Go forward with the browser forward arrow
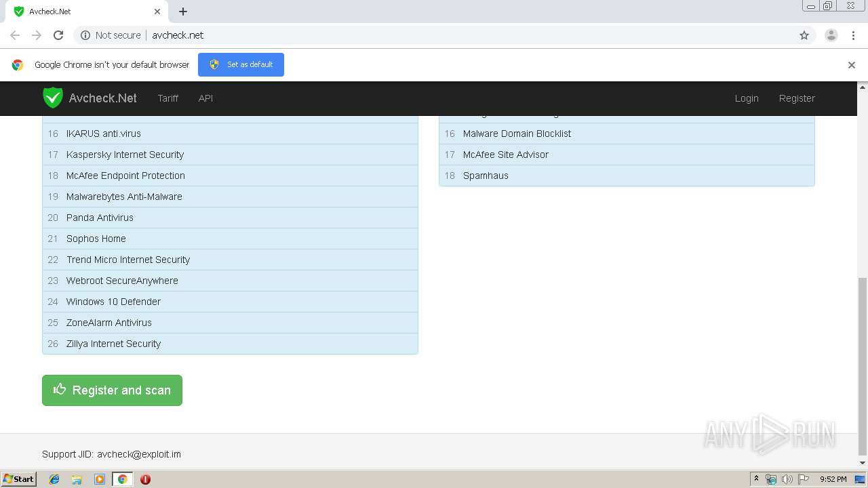This screenshot has width=868, height=488. click(37, 35)
